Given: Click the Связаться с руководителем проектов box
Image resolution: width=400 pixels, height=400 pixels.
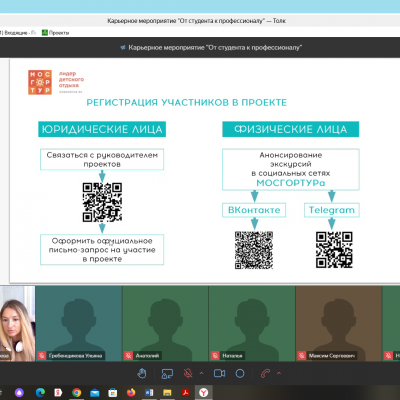Looking at the screenshot, I should [102, 159].
